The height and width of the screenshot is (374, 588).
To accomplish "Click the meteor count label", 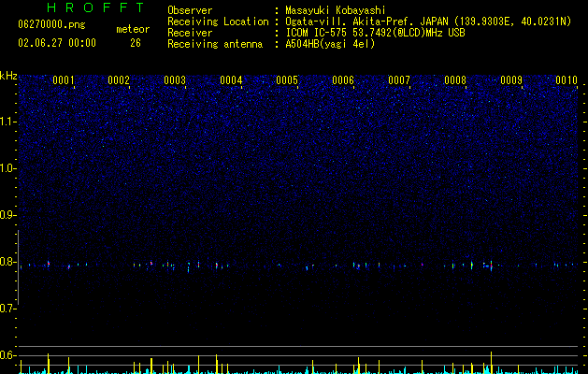I will click(x=133, y=29).
